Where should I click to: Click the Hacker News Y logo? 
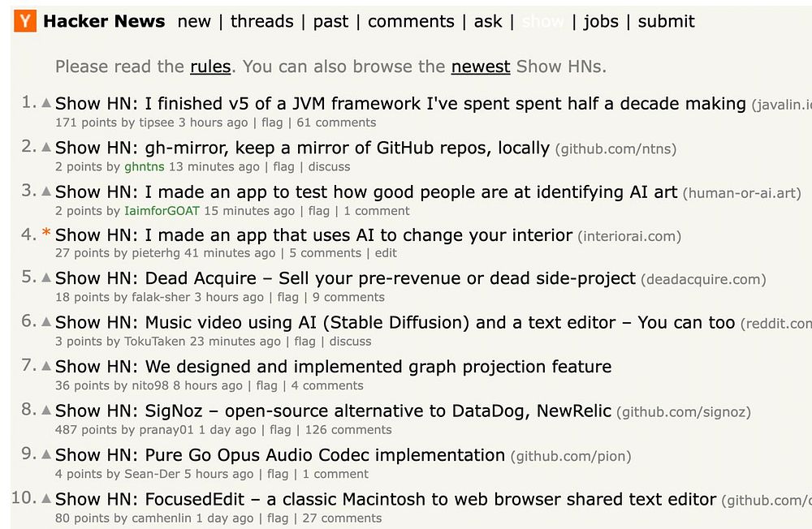click(x=25, y=22)
